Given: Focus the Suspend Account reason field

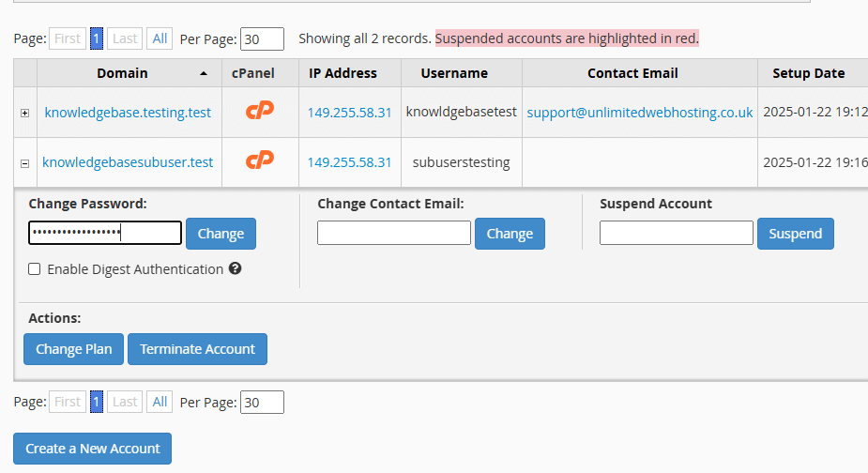Looking at the screenshot, I should click(677, 233).
